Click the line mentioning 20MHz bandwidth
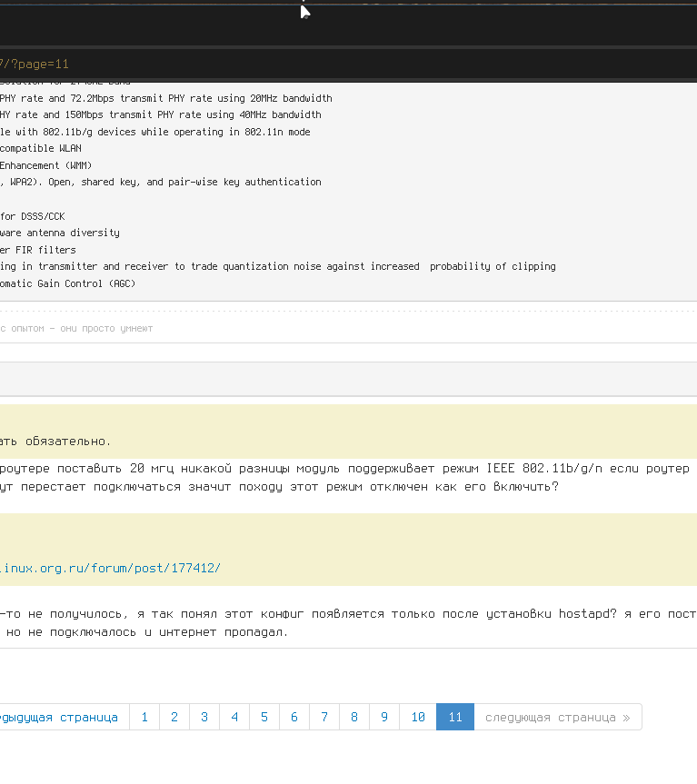The height and width of the screenshot is (784, 697). pos(166,98)
